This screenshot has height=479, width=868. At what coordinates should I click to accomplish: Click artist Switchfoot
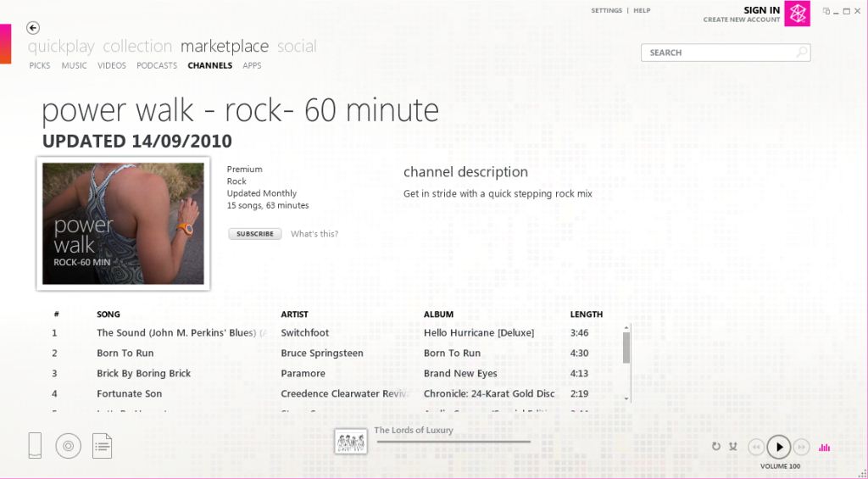[304, 333]
